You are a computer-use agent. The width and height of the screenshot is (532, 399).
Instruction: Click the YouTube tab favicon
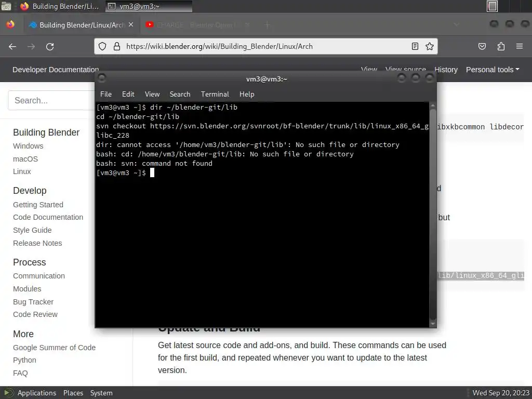coord(149,25)
